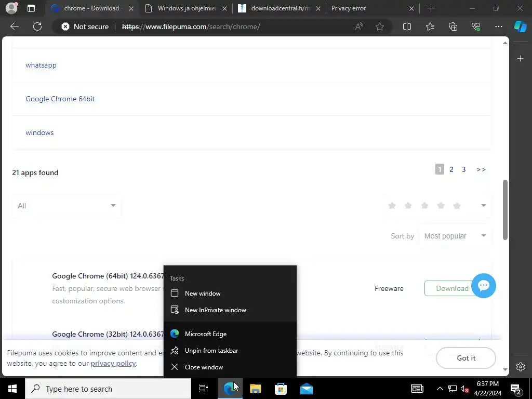The height and width of the screenshot is (399, 532).
Task: Go to results page 2
Action: [x=451, y=169]
